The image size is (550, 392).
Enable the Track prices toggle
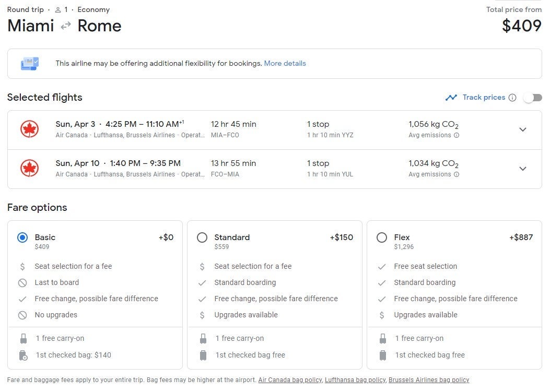[x=533, y=98]
